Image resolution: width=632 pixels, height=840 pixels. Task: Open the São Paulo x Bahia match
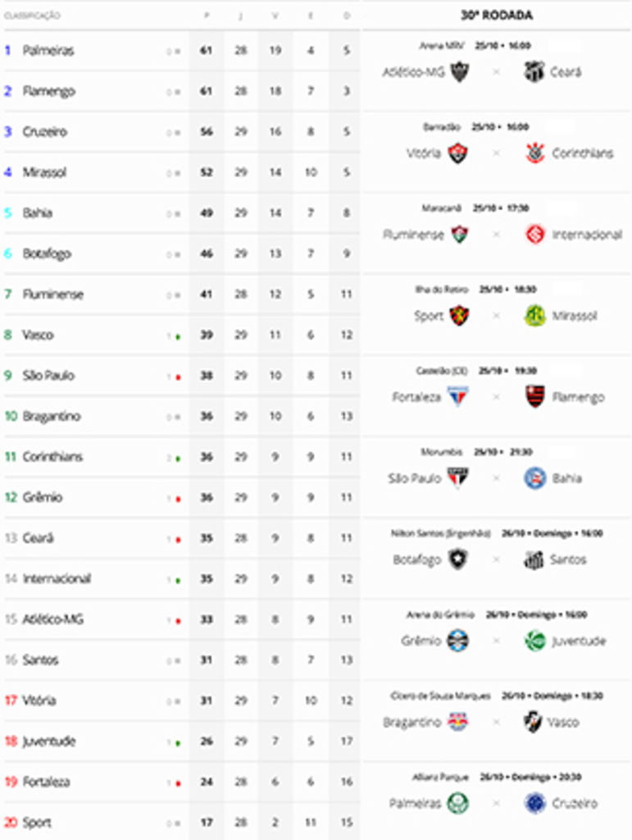tap(496, 478)
